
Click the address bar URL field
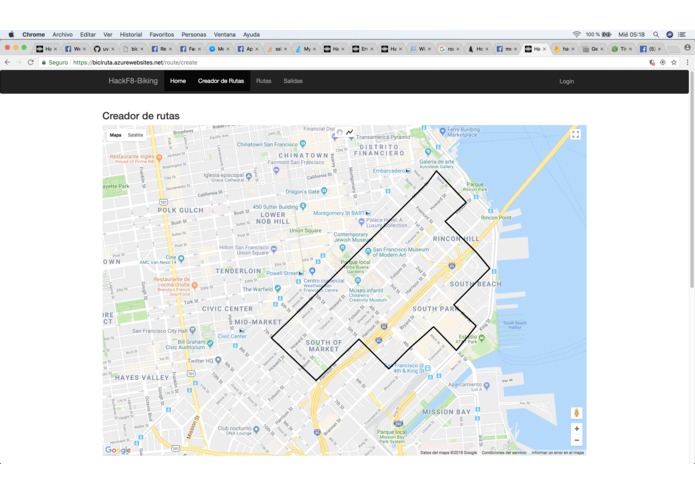click(346, 62)
